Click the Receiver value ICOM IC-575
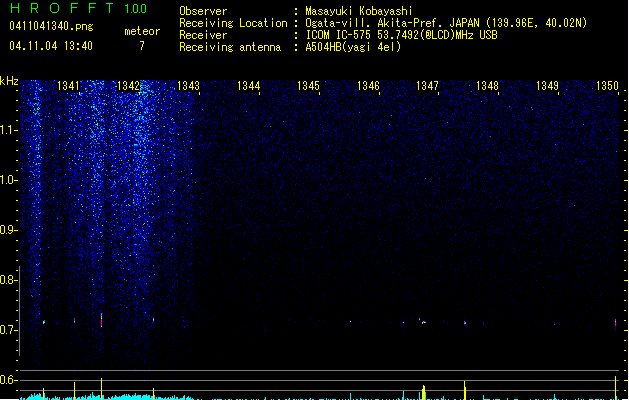This screenshot has height=400, width=629. click(340, 35)
